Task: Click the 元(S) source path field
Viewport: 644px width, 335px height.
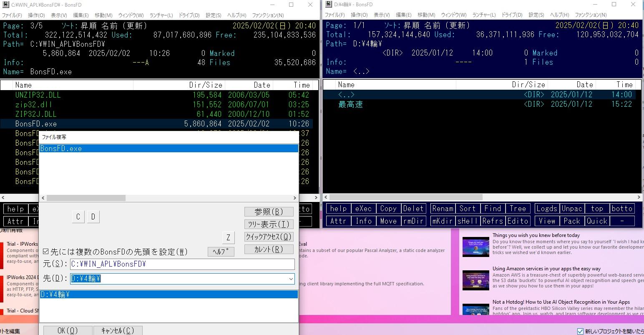Action: tap(182, 264)
